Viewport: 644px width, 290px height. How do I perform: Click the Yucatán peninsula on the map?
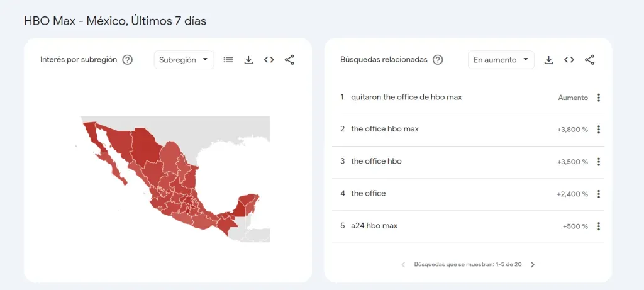pos(247,204)
